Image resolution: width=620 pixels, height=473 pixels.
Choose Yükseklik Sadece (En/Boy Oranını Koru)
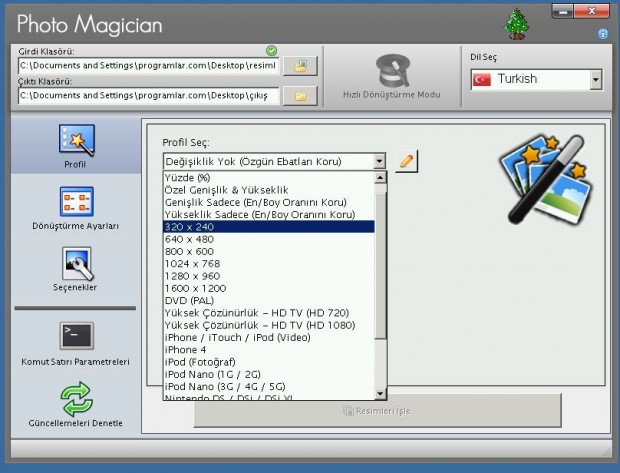(268, 214)
